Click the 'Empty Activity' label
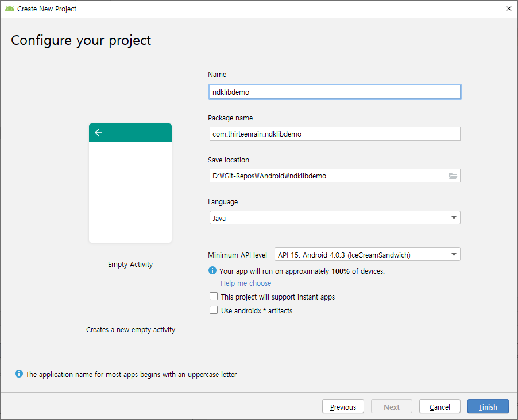518x420 pixels. (130, 265)
